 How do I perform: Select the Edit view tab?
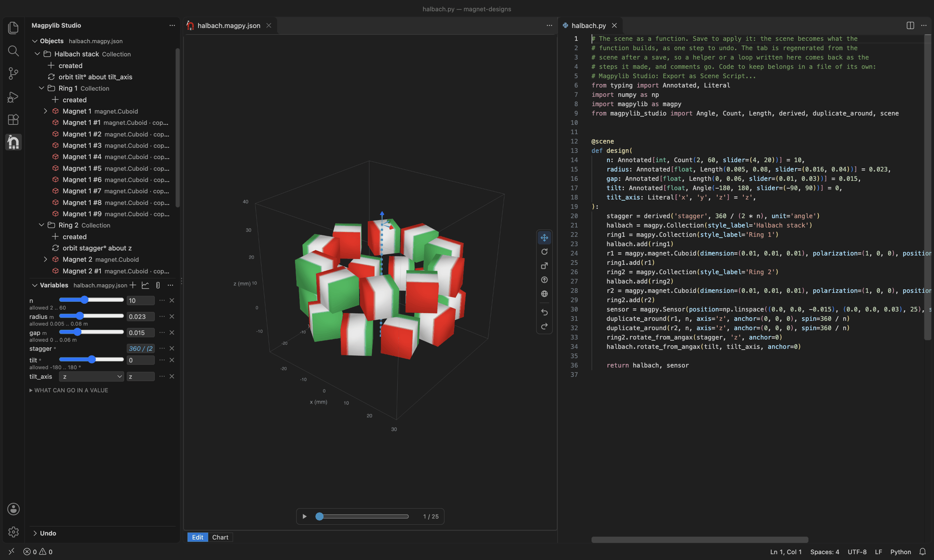click(198, 537)
